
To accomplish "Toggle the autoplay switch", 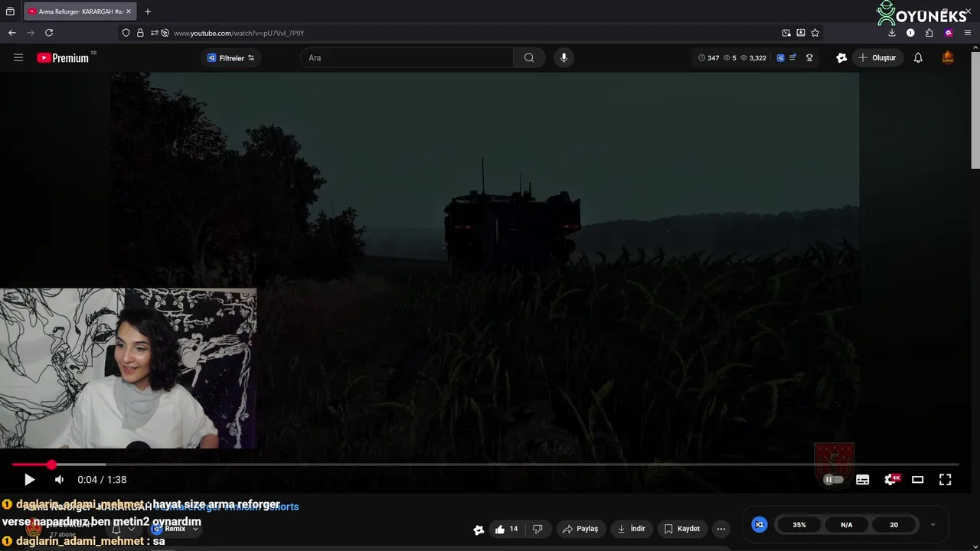I will pos(833,480).
